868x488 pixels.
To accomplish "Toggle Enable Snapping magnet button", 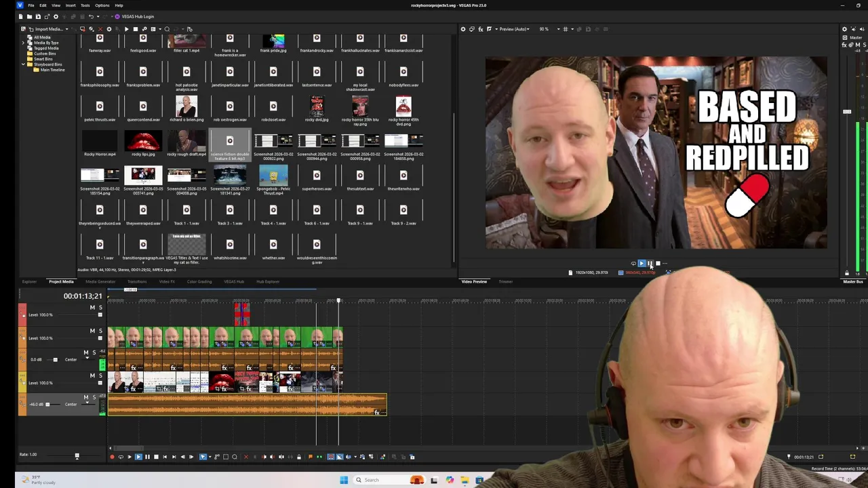I will coord(331,457).
